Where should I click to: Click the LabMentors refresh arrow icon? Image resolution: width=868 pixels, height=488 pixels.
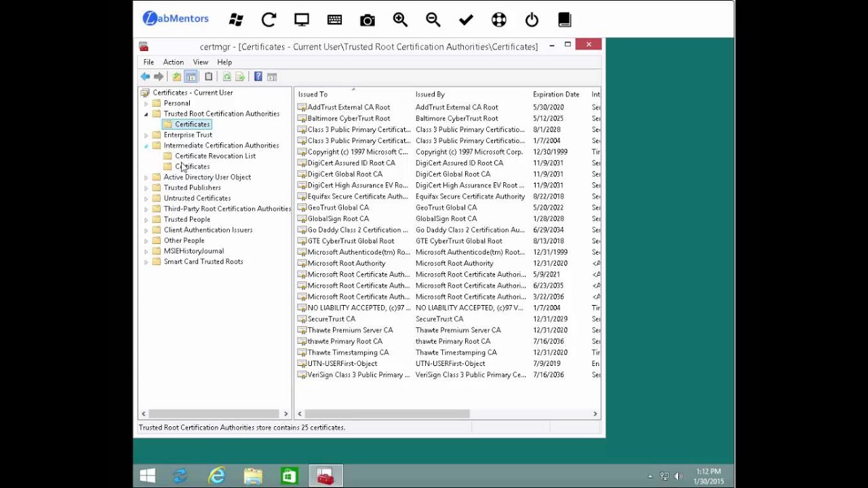(x=269, y=20)
